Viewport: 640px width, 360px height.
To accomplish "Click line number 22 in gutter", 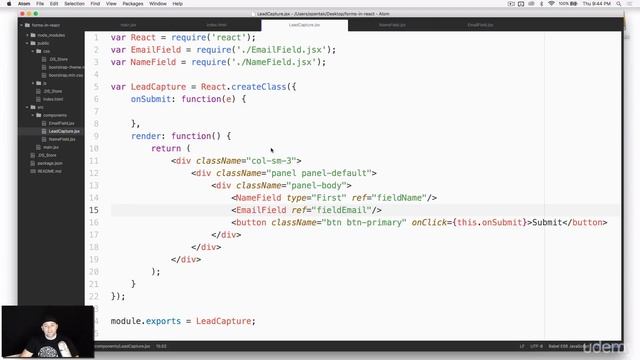I will click(x=94, y=296).
